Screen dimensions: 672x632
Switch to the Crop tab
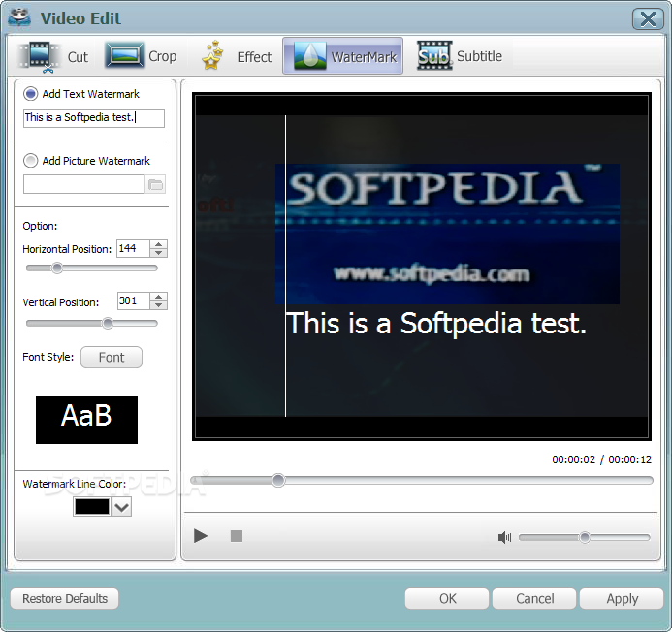[x=142, y=56]
